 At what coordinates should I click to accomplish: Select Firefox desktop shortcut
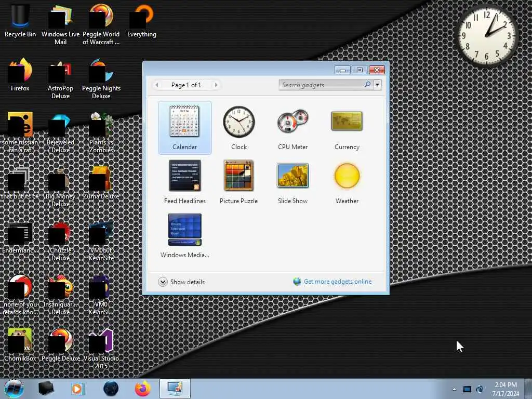(20, 75)
